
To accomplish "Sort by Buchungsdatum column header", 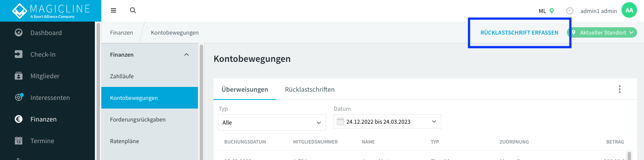I will (245, 142).
